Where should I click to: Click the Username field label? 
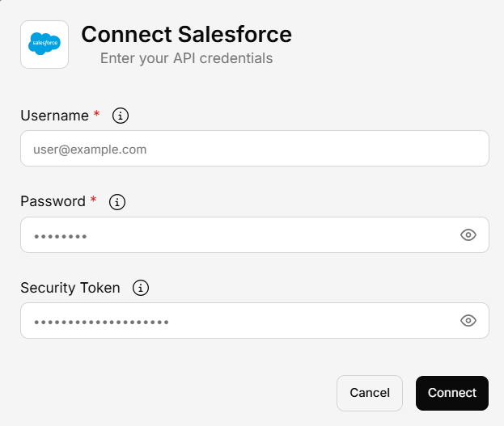tap(54, 116)
